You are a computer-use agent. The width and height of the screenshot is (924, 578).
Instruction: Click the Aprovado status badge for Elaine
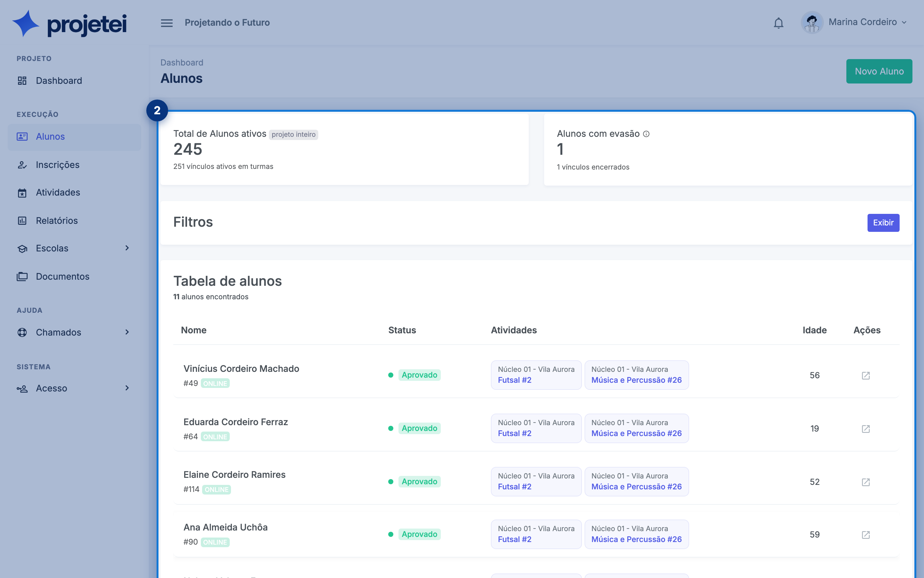(419, 482)
